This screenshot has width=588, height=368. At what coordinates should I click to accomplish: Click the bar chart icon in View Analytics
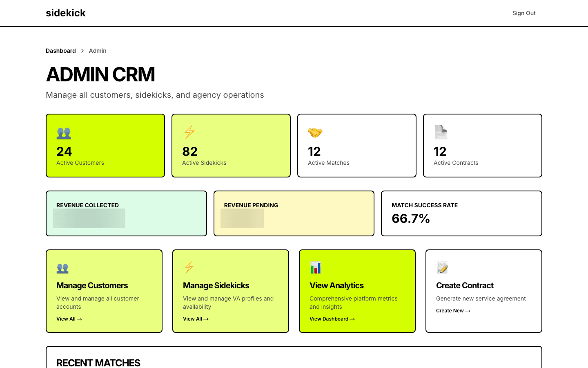point(316,268)
